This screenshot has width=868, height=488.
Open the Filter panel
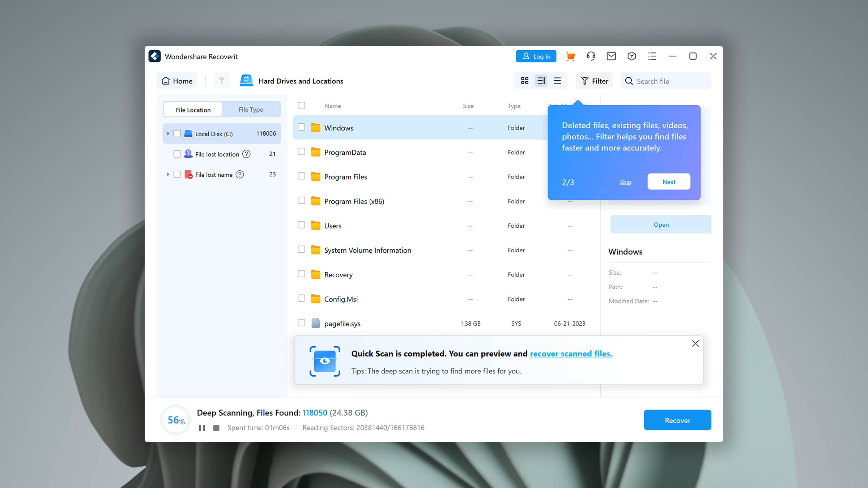coord(594,81)
